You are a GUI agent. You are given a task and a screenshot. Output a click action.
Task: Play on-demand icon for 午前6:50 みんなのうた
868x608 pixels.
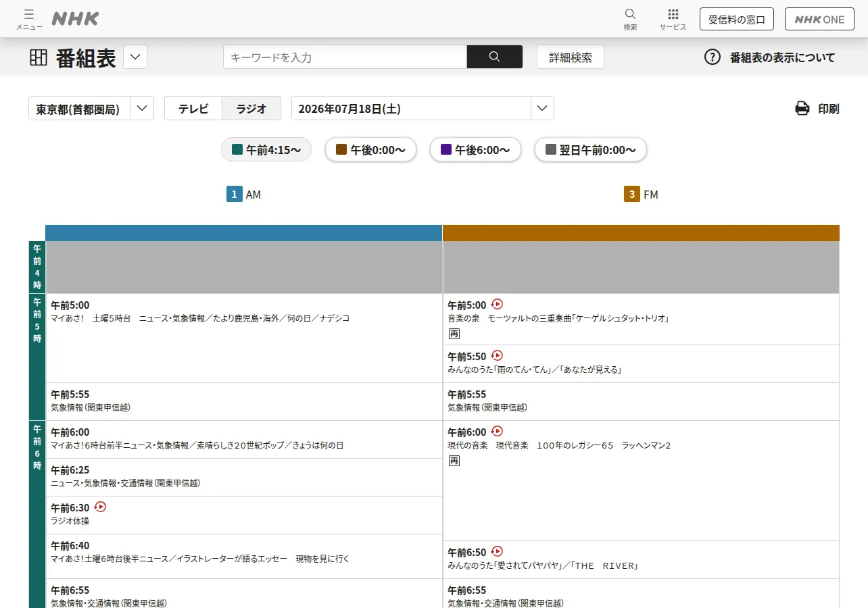click(497, 551)
